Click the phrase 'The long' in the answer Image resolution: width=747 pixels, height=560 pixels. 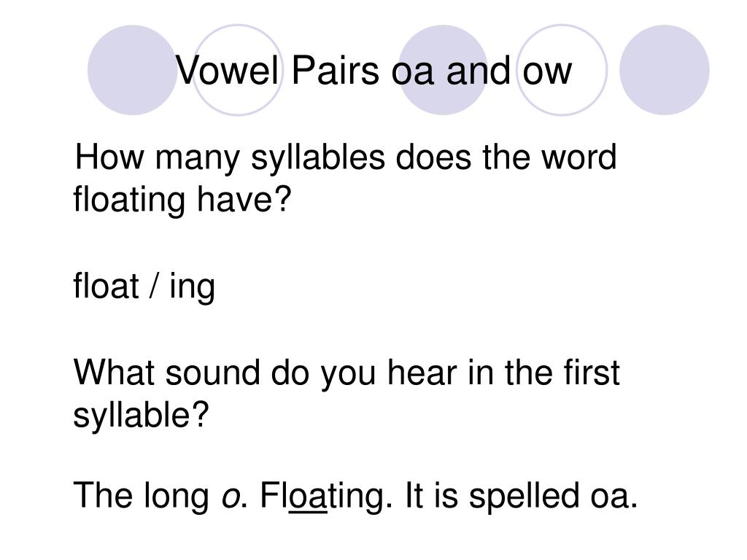[141, 497]
